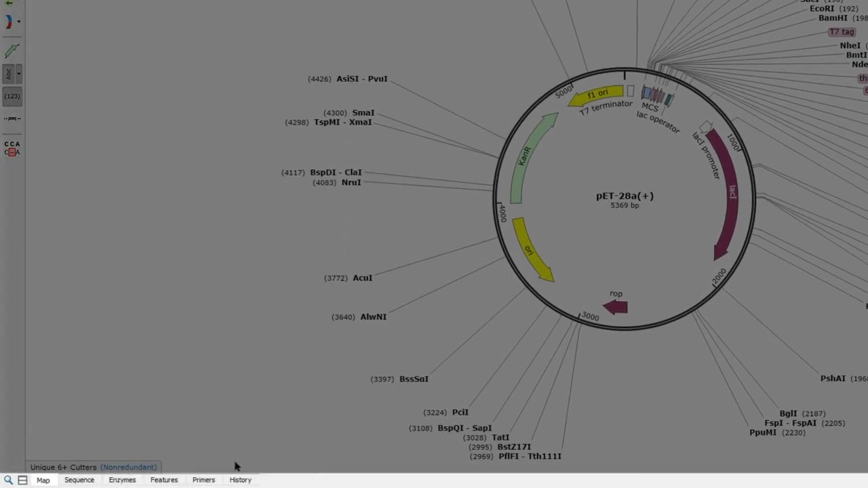Expand dropdown arrow next to Abc button
The height and width of the screenshot is (488, 868).
coord(19,73)
